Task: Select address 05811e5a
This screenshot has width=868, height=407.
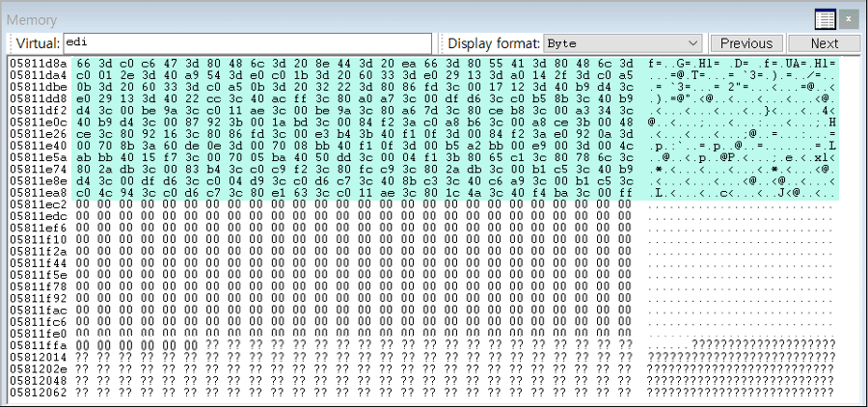Action: pos(39,156)
